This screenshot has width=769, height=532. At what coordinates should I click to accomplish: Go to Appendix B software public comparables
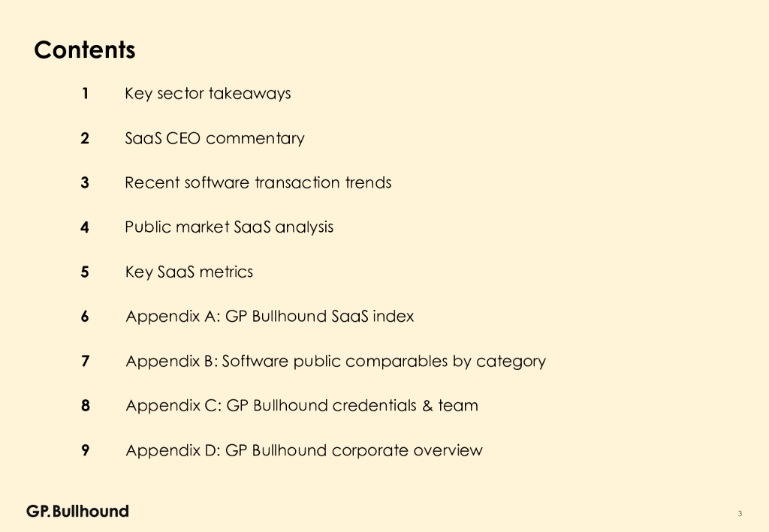[x=335, y=361]
